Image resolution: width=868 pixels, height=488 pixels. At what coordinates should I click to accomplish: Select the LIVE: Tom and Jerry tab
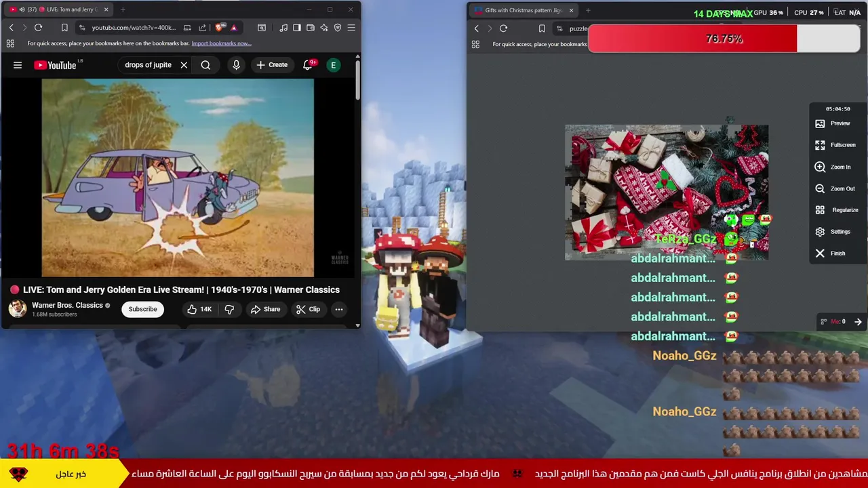60,9
